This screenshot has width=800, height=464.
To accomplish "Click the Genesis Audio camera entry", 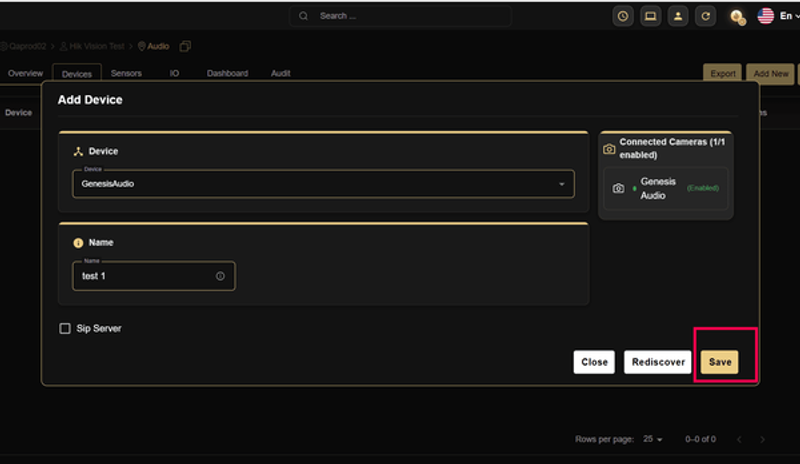I will 666,188.
